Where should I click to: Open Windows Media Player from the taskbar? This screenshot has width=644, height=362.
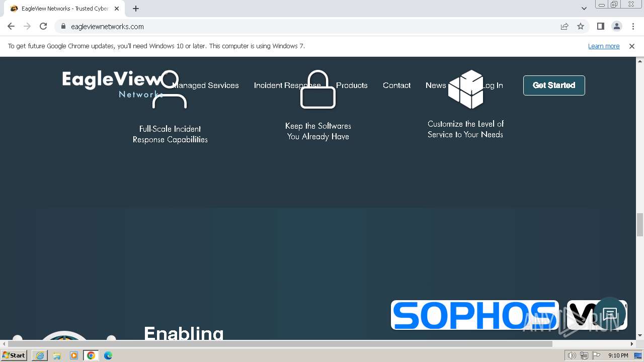74,355
